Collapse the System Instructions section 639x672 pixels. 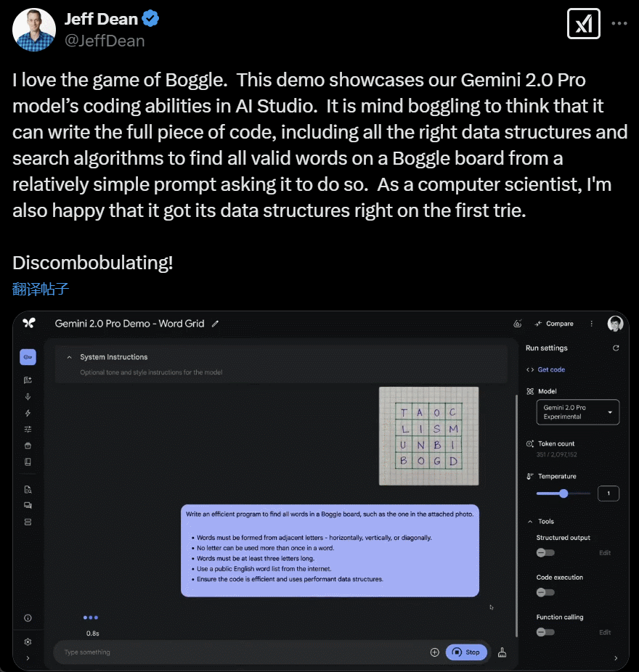(69, 357)
